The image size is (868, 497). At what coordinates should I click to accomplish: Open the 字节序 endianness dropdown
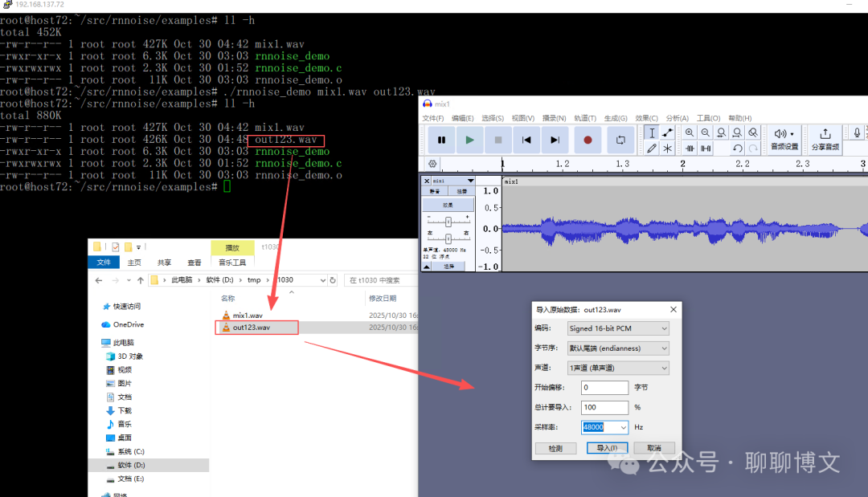coord(618,348)
